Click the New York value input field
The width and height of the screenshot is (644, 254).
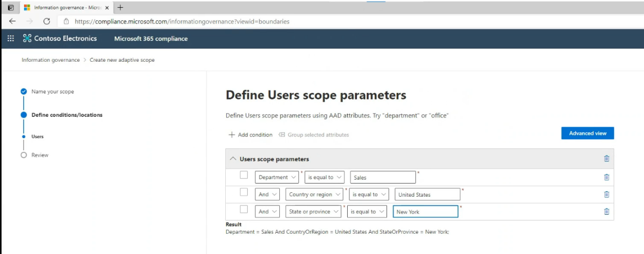coord(425,211)
